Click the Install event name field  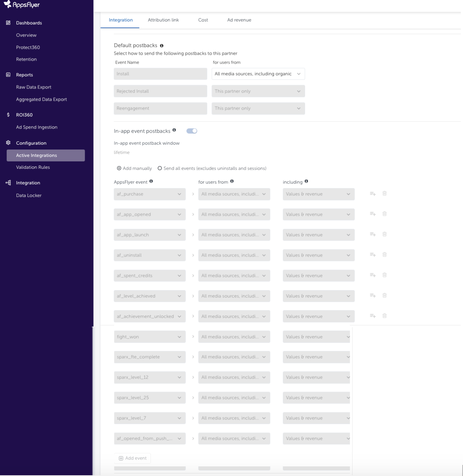click(160, 74)
